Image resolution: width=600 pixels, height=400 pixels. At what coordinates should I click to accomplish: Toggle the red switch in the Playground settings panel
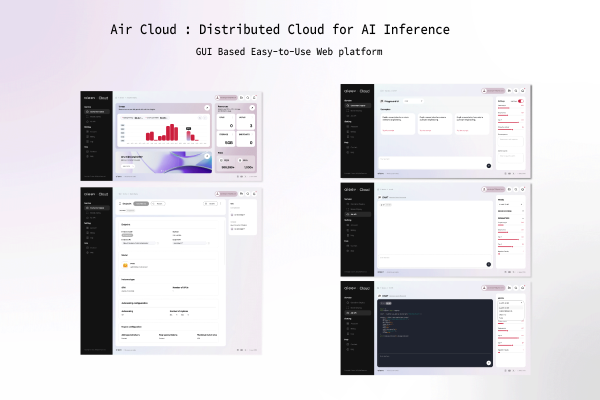(521, 102)
